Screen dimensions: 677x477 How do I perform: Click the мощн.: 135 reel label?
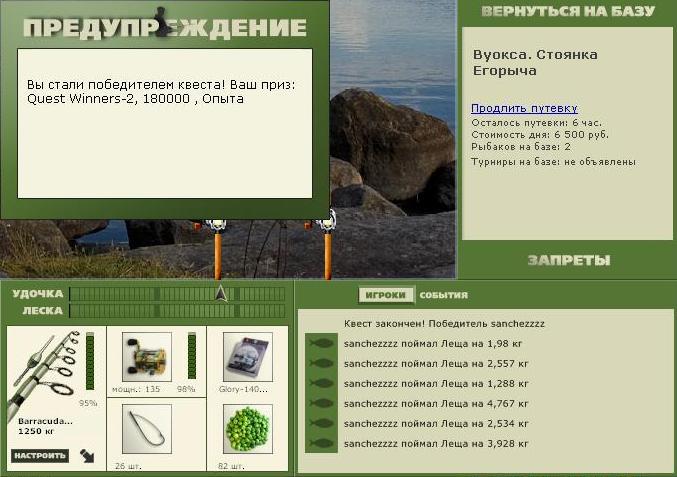coord(136,389)
